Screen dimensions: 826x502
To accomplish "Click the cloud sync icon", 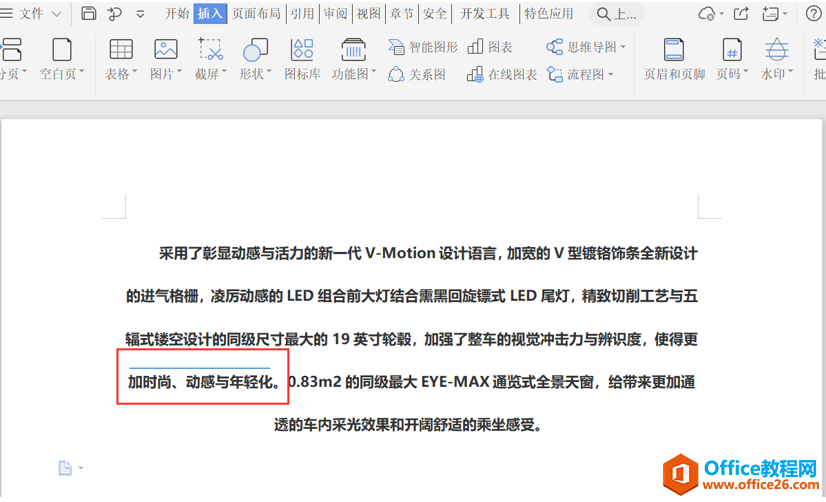I will tap(706, 14).
